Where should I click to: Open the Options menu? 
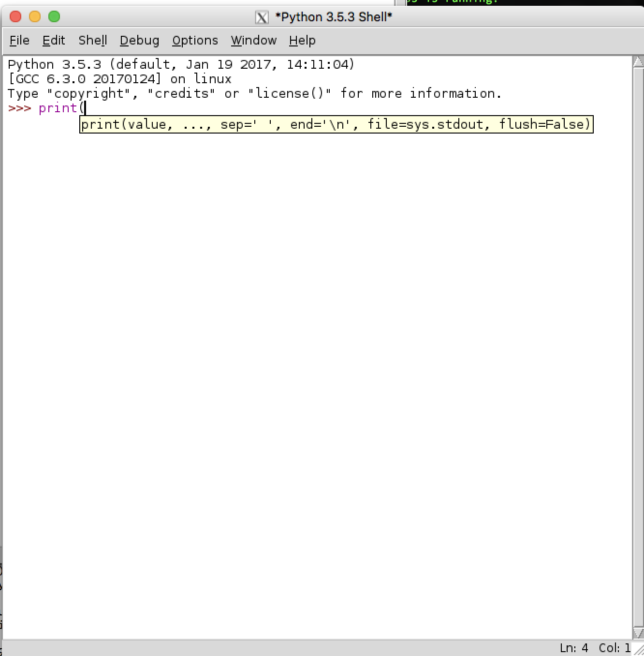click(195, 40)
